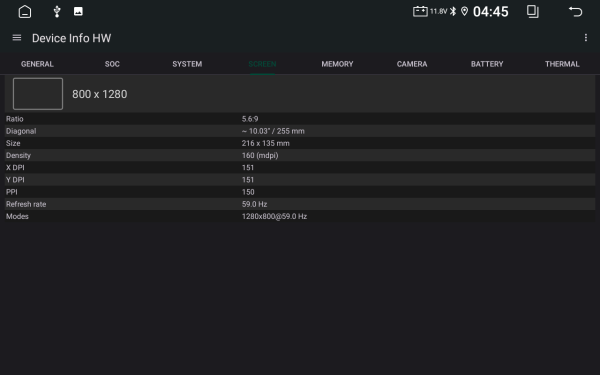Select the 1280x800@59.0 Hz mode value
600x375 pixels.
click(x=274, y=216)
